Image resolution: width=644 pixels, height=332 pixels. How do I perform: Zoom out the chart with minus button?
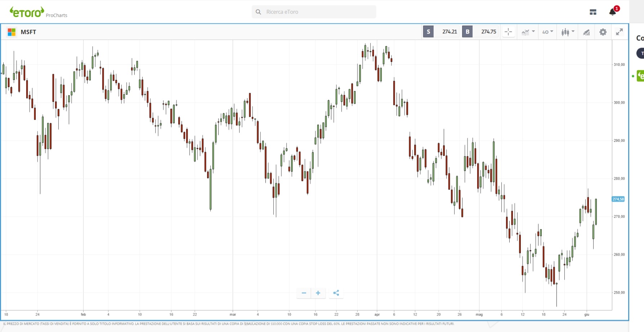click(x=304, y=293)
